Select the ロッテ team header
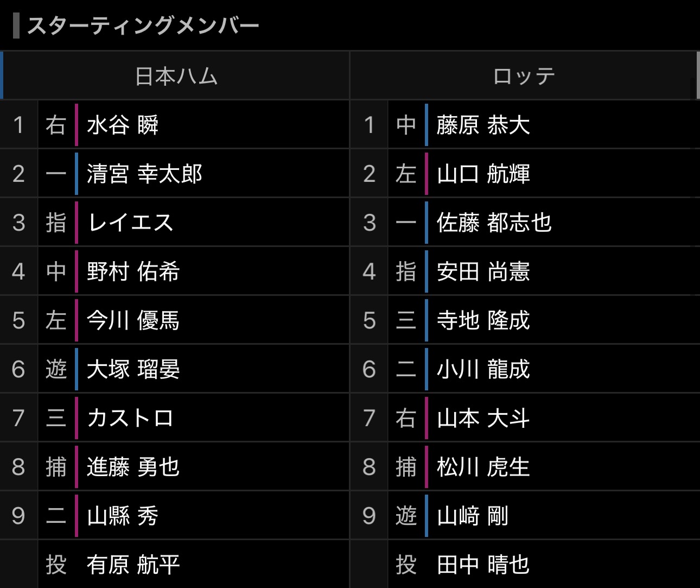This screenshot has width=700, height=588. [x=524, y=76]
